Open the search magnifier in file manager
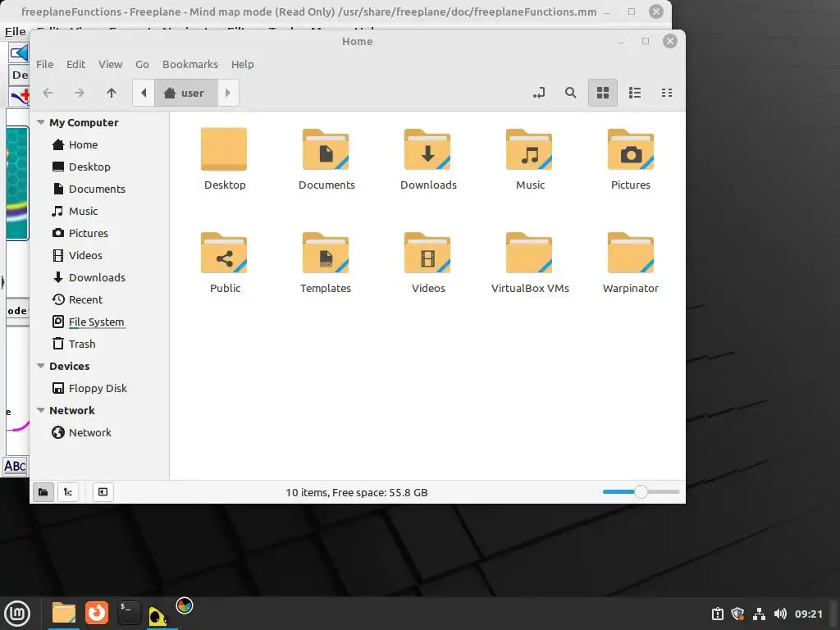The height and width of the screenshot is (630, 840). tap(571, 93)
